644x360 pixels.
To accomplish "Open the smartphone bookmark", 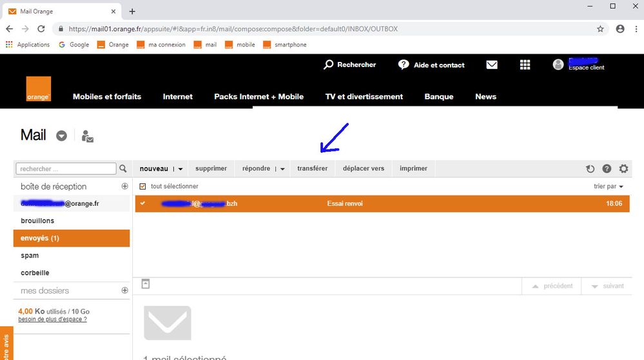I will tap(285, 45).
